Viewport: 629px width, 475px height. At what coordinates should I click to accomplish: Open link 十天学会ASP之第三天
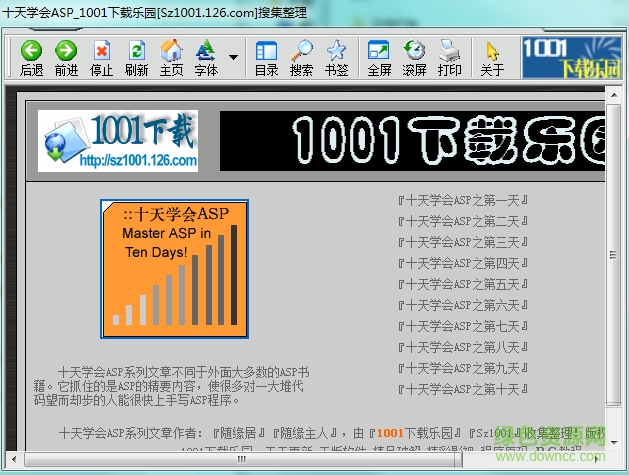coord(463,242)
